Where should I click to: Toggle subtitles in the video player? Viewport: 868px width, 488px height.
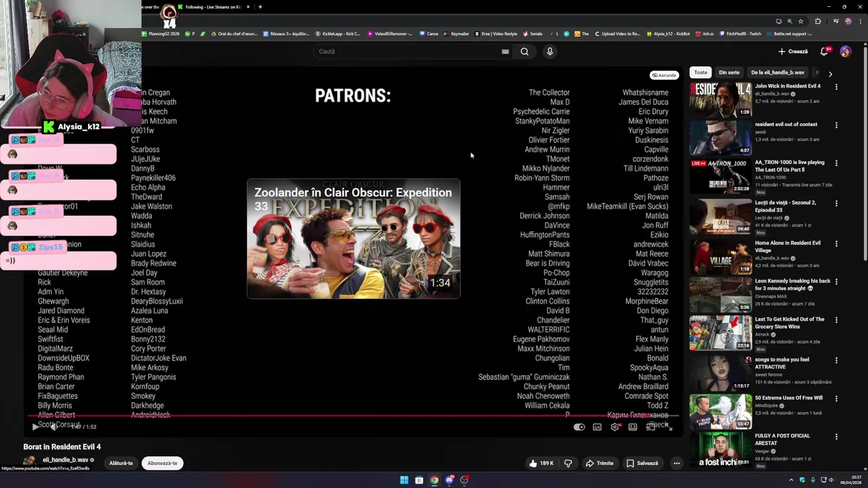(597, 427)
